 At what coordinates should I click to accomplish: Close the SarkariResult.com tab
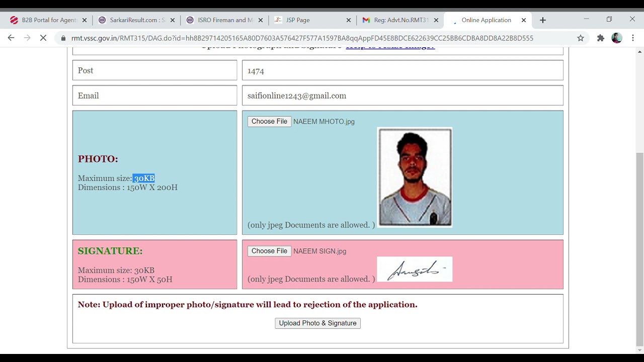point(173,20)
